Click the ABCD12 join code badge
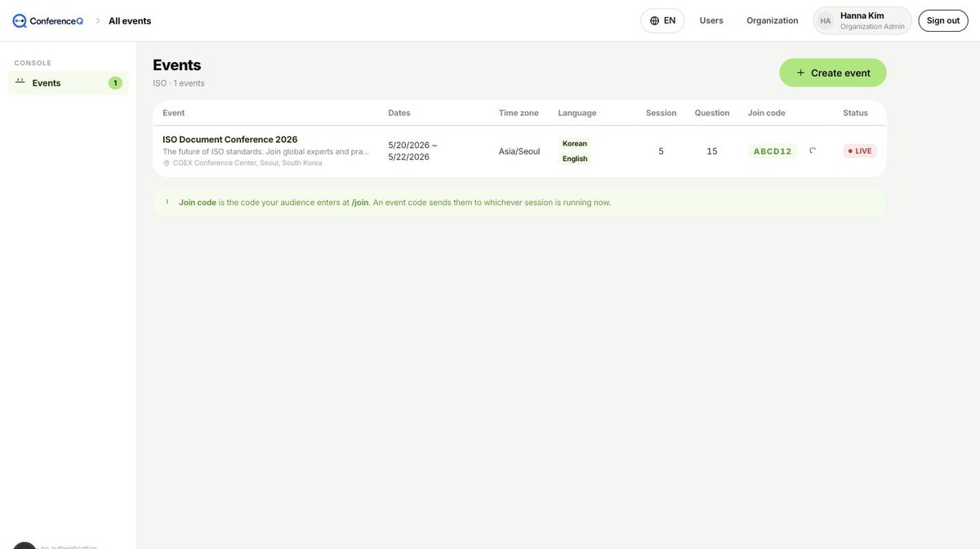 click(773, 151)
